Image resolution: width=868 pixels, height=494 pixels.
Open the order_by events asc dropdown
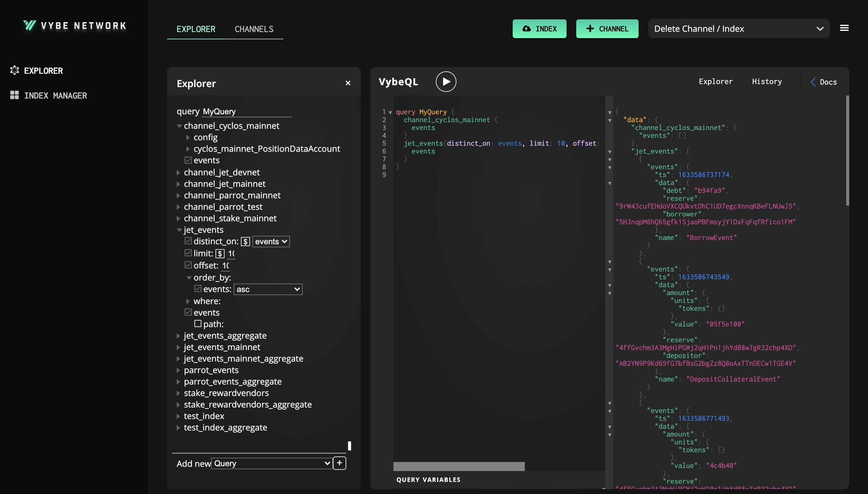(x=268, y=289)
